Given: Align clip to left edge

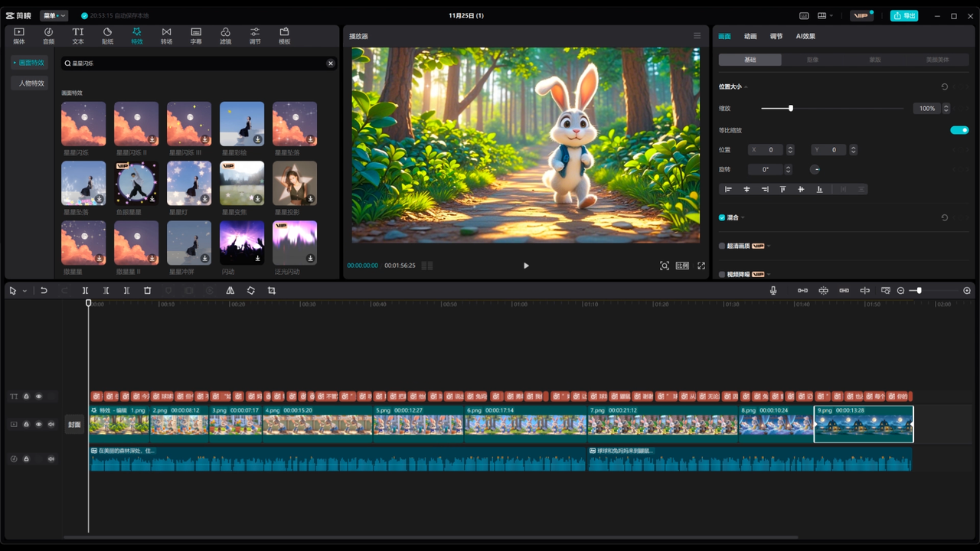Looking at the screenshot, I should click(728, 189).
